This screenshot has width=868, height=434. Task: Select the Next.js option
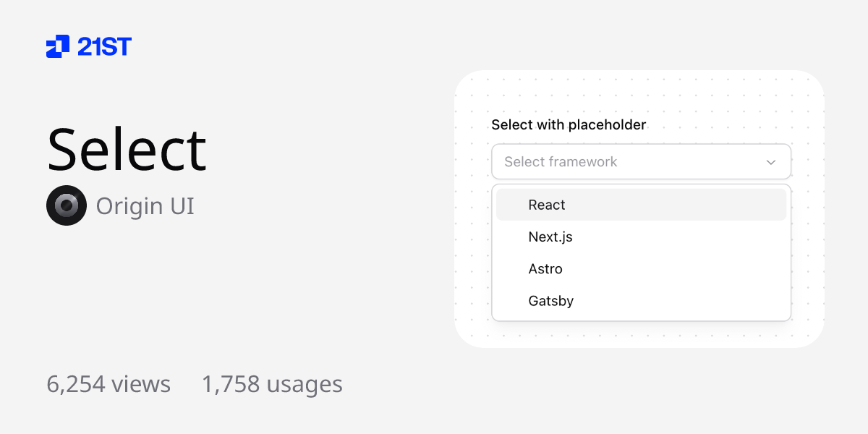pyautogui.click(x=550, y=237)
